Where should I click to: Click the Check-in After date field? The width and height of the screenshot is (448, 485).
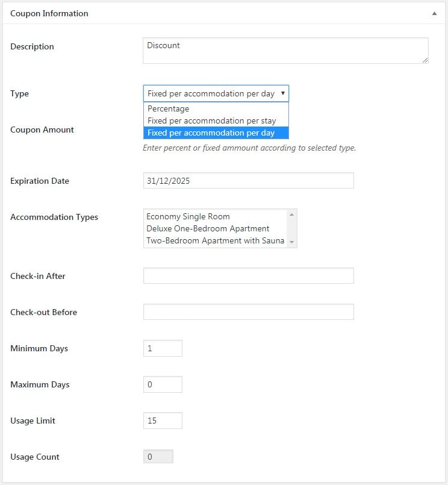(248, 276)
